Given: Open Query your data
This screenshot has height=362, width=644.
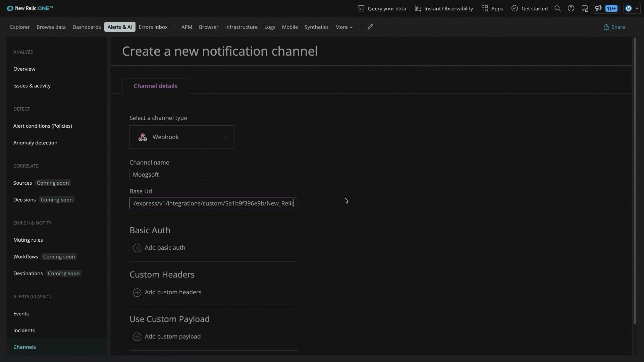Looking at the screenshot, I should (x=382, y=8).
